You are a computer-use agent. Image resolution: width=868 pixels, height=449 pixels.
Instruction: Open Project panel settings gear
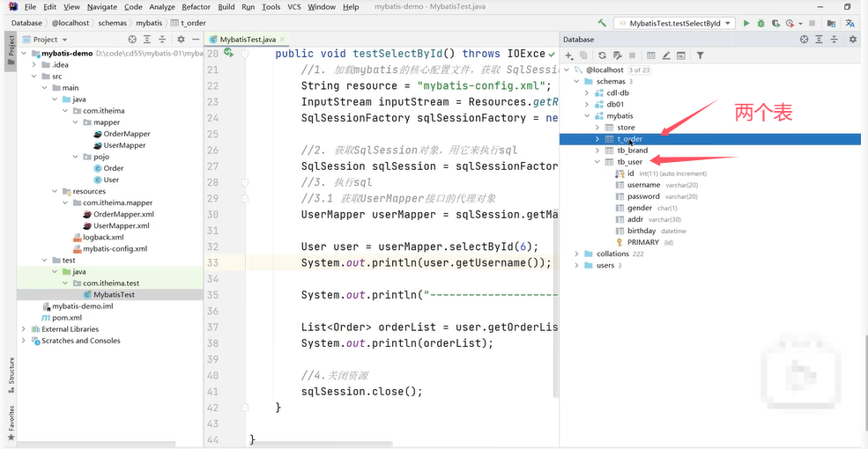181,40
